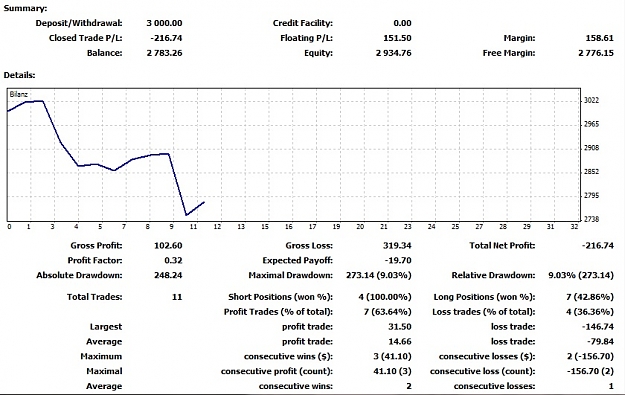Select the Expected Payoff value -19.70
Screen dimensions: 625x395
[398, 261]
